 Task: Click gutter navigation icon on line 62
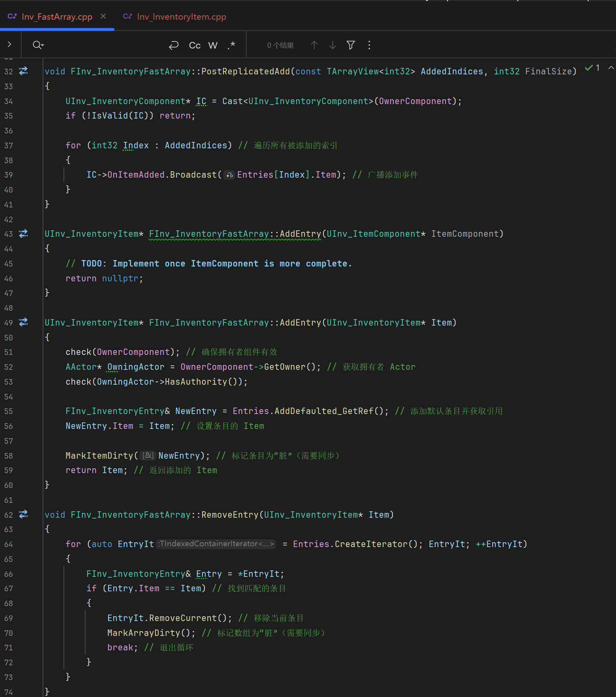pyautogui.click(x=24, y=515)
